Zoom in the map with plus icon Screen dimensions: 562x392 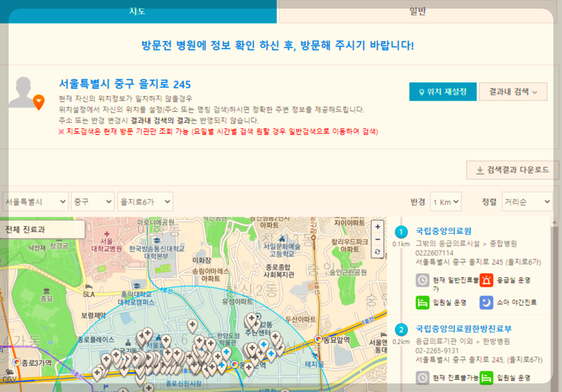click(x=378, y=227)
